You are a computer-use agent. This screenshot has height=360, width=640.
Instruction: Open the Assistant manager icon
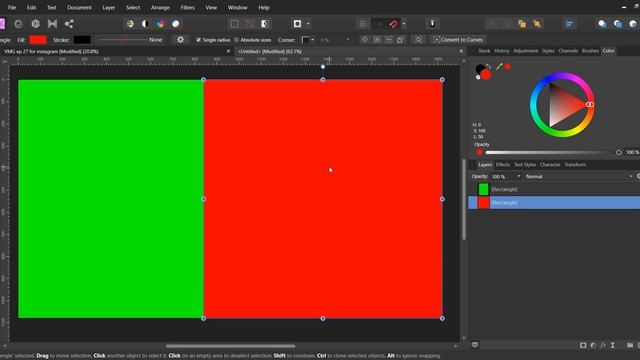click(x=432, y=24)
